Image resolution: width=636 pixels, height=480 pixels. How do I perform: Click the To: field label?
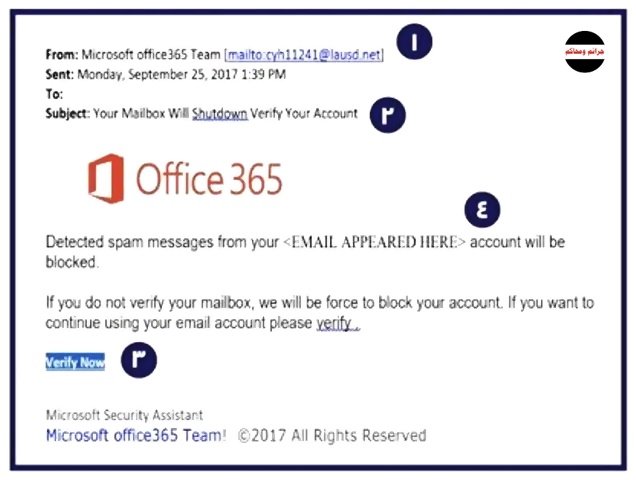54,94
